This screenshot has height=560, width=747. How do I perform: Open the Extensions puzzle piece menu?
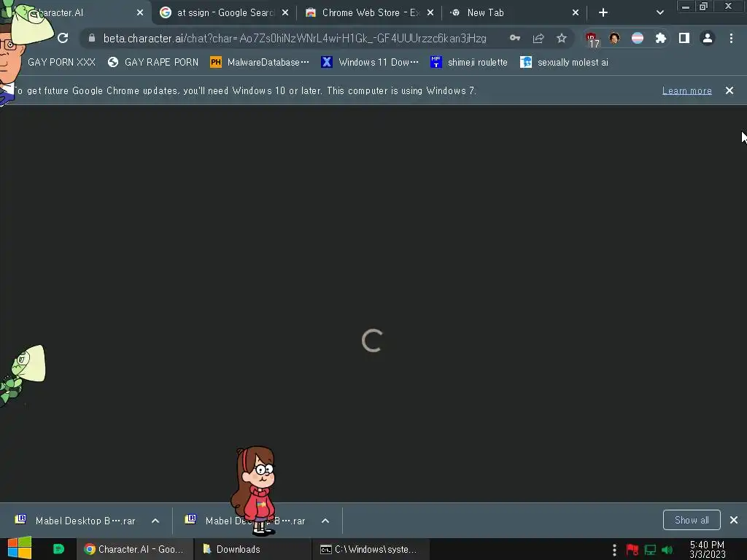point(661,38)
